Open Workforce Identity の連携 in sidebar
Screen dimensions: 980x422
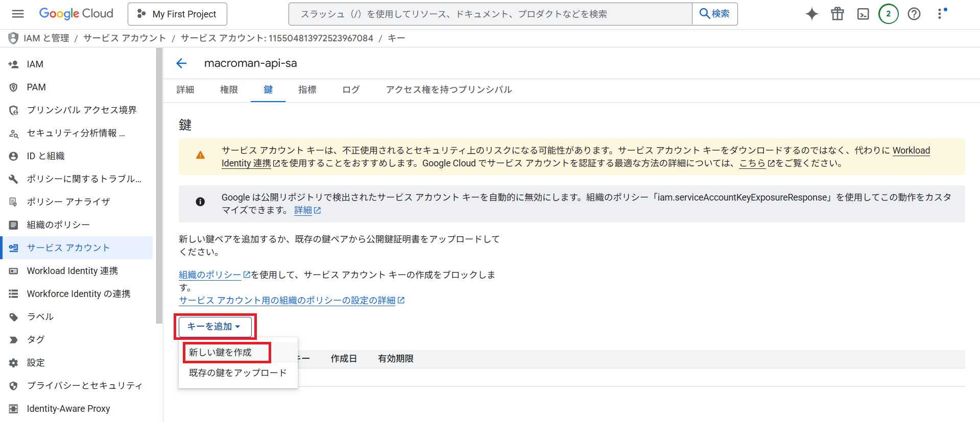pos(77,294)
